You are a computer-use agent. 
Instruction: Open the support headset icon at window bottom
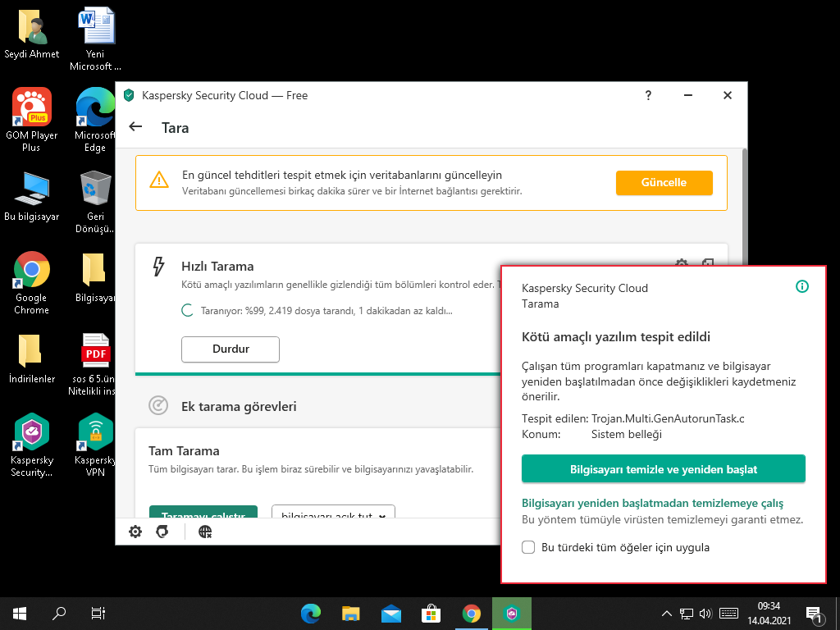162,532
